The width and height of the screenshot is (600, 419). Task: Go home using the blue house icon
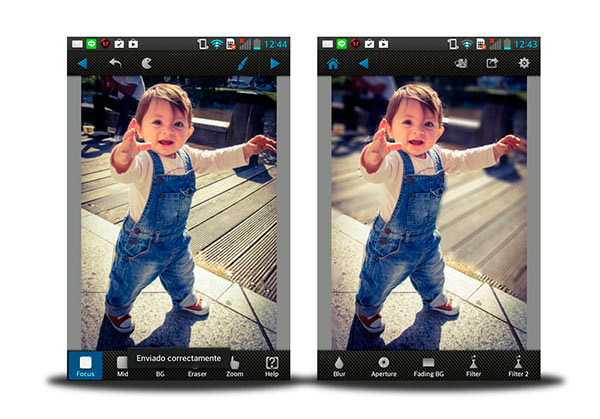[x=333, y=64]
